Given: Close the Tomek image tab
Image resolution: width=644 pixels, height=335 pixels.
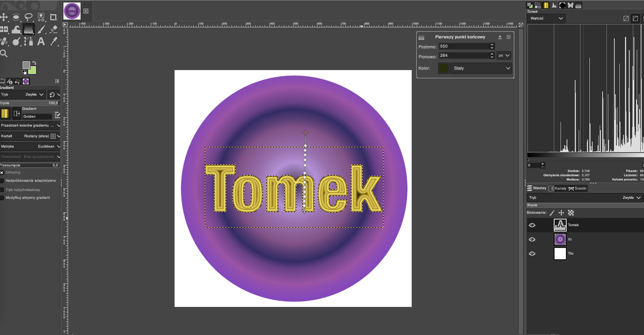Looking at the screenshot, I should [86, 11].
